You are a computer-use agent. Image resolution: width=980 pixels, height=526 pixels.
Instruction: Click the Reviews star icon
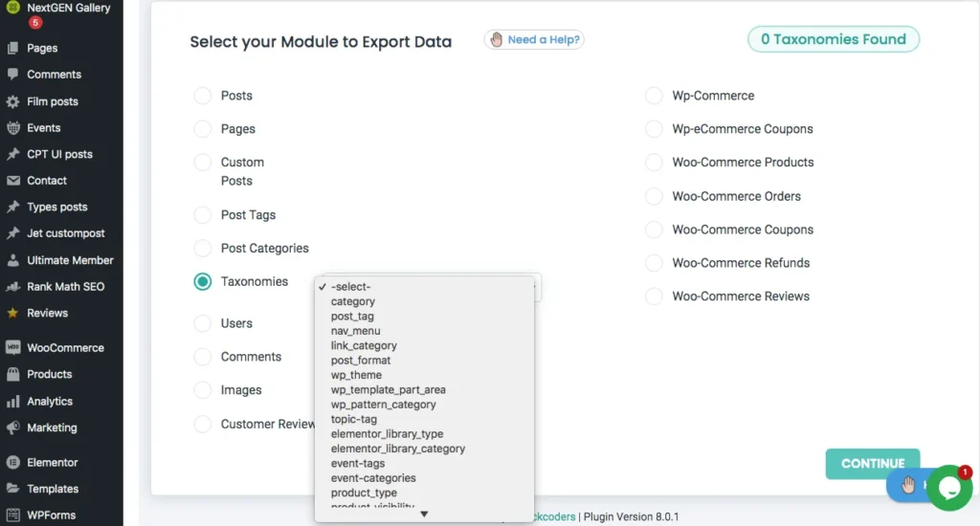(13, 313)
